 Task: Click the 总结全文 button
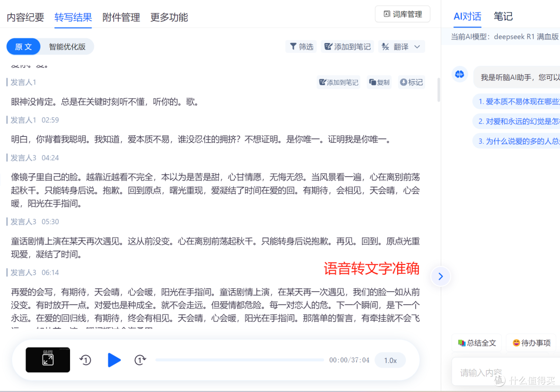coord(477,343)
